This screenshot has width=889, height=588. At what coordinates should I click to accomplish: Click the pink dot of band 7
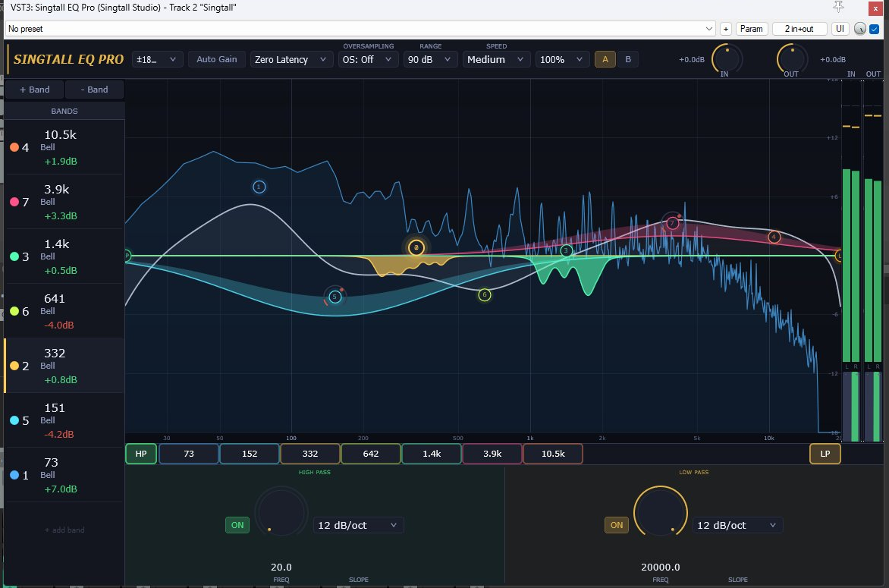tap(14, 202)
